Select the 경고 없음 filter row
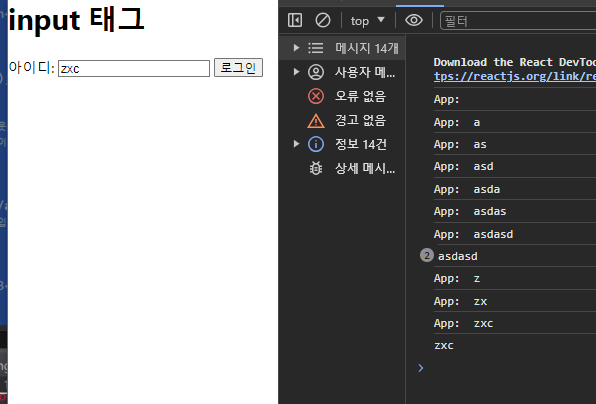 [x=342, y=120]
